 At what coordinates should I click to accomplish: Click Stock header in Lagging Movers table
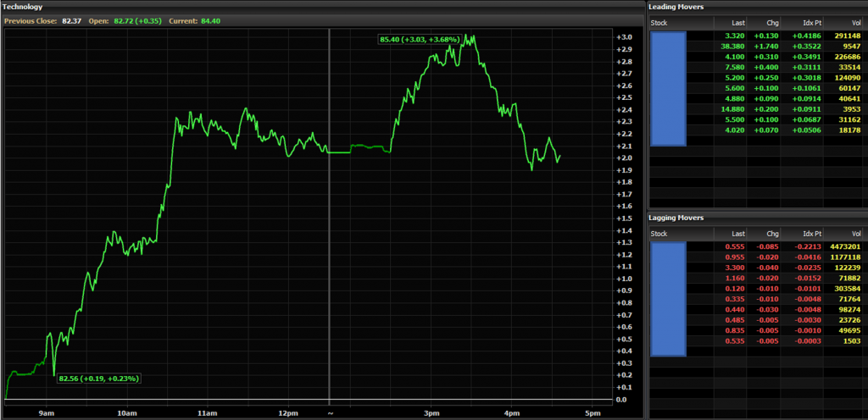point(659,234)
